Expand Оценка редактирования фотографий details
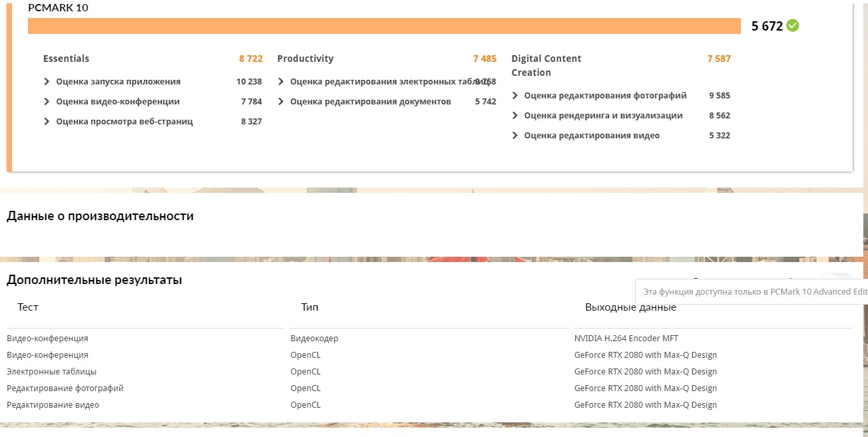Screen dimensions: 868x437 [x=515, y=96]
